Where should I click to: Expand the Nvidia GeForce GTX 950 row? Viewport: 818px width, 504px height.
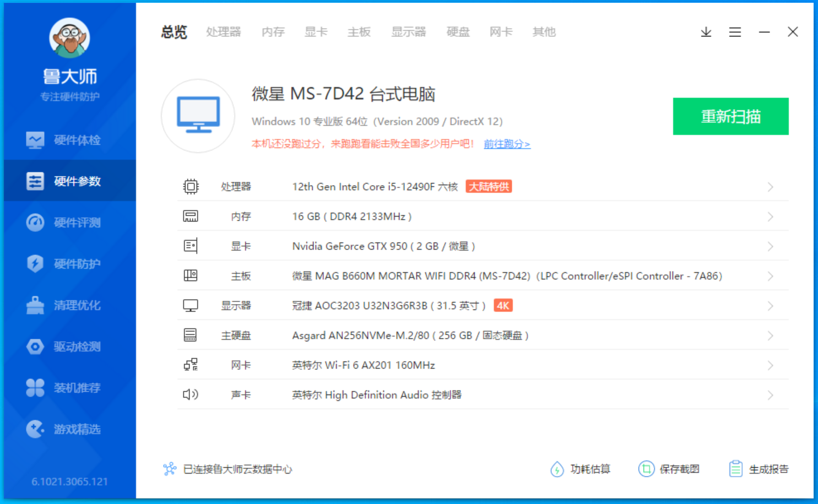[770, 246]
